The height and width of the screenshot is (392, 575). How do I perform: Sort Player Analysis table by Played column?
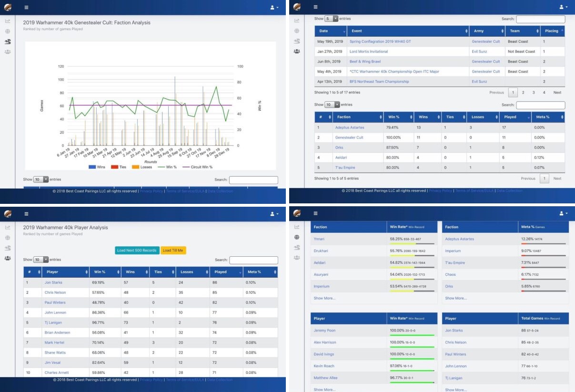pyautogui.click(x=227, y=272)
